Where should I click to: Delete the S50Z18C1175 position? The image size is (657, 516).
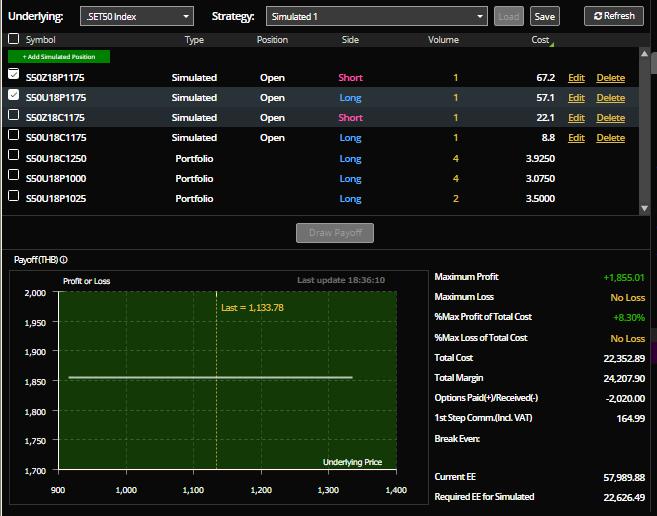pos(610,118)
